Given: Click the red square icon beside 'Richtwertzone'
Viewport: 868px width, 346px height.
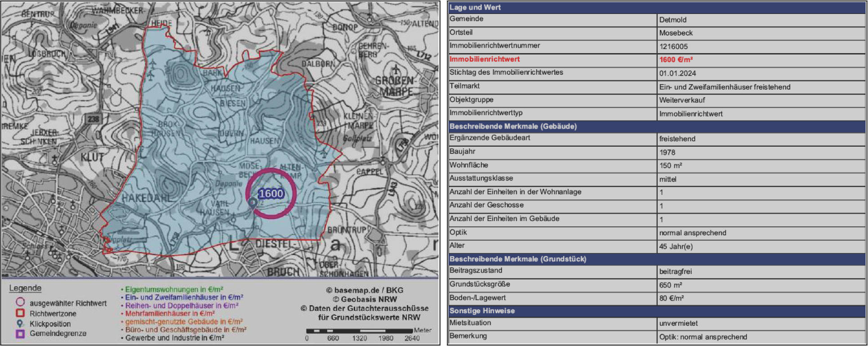Looking at the screenshot, I should click(20, 313).
